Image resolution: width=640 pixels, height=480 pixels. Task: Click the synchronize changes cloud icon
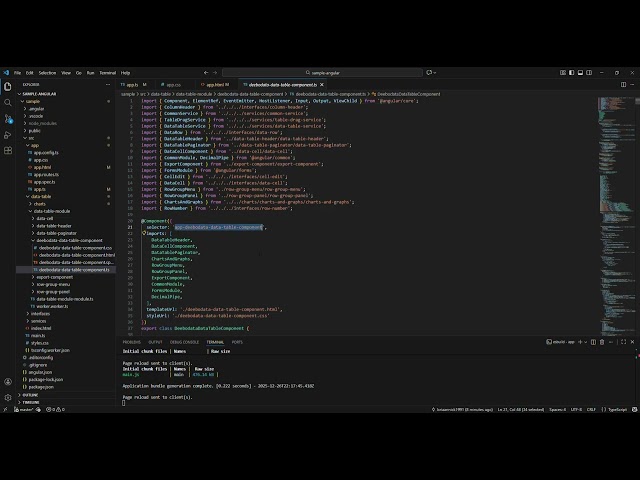tap(38, 409)
